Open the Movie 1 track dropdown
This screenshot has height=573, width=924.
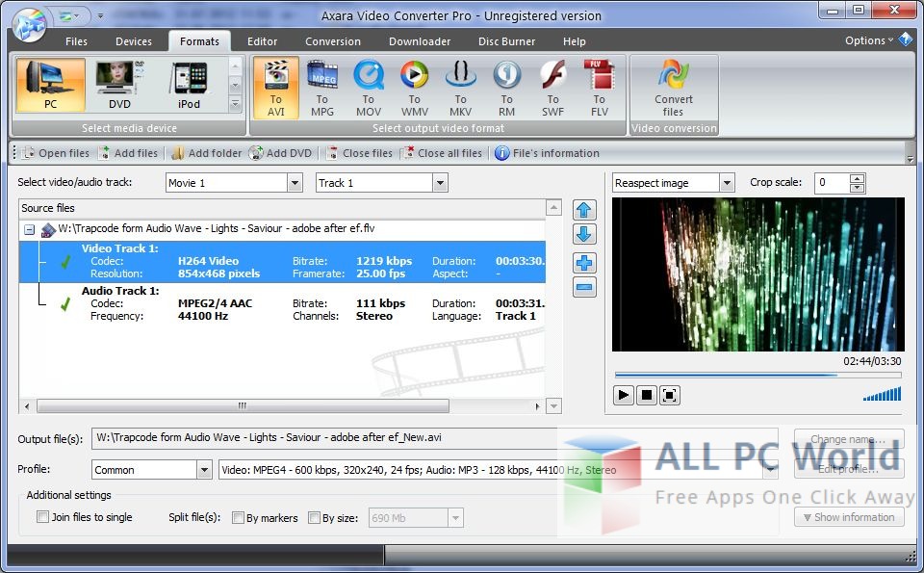pyautogui.click(x=295, y=183)
